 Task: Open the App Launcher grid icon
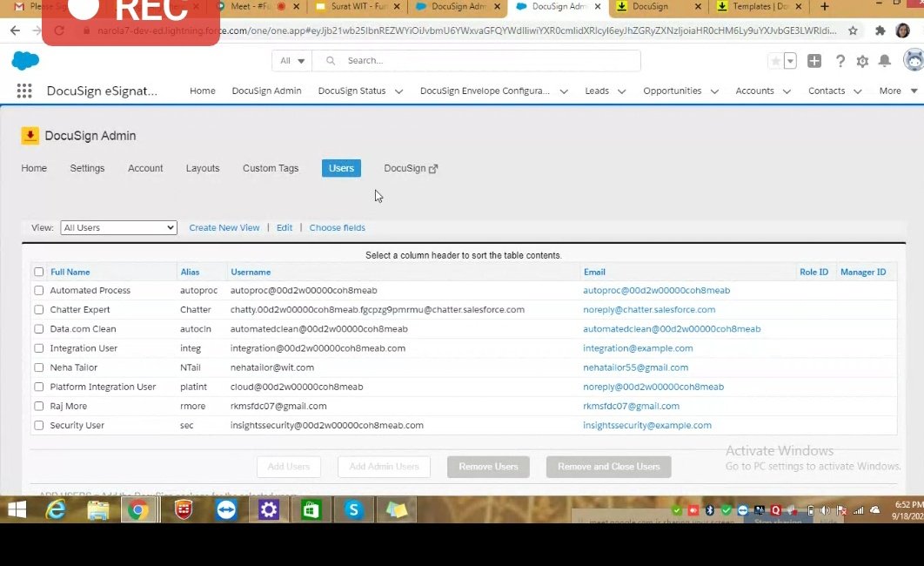click(x=24, y=91)
